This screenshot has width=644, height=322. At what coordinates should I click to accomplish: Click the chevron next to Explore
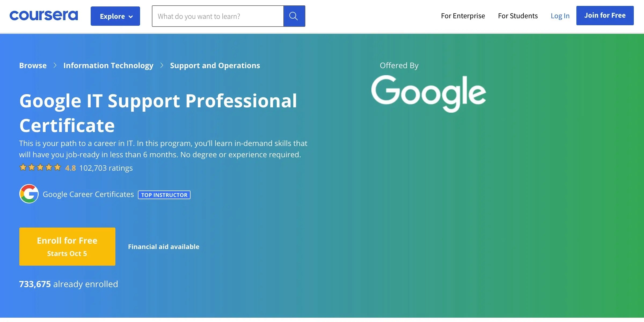131,16
